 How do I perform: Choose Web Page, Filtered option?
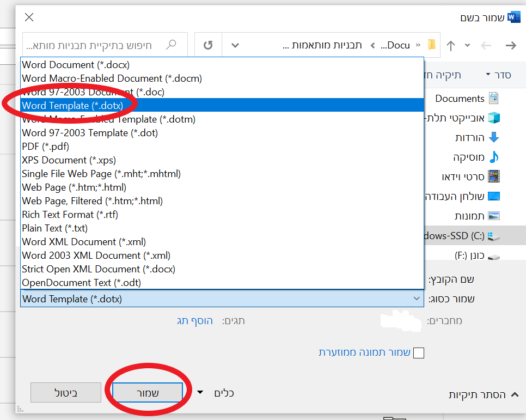[x=222, y=201]
